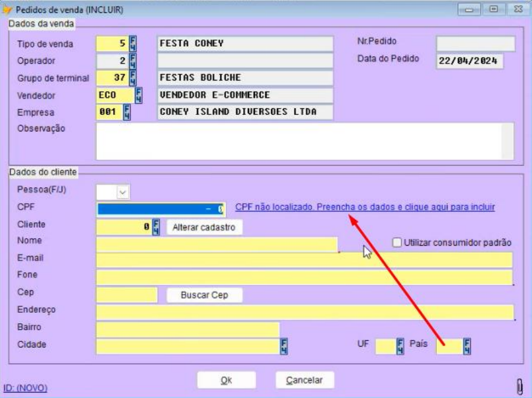The height and width of the screenshot is (398, 532).
Task: Open the F4 lookup next to Vendedor
Action: (138, 95)
